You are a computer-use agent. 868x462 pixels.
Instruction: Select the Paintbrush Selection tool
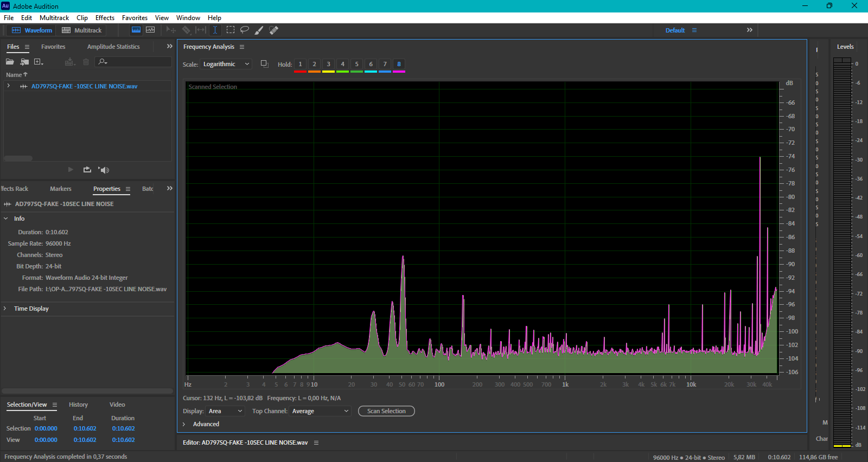[x=259, y=30]
